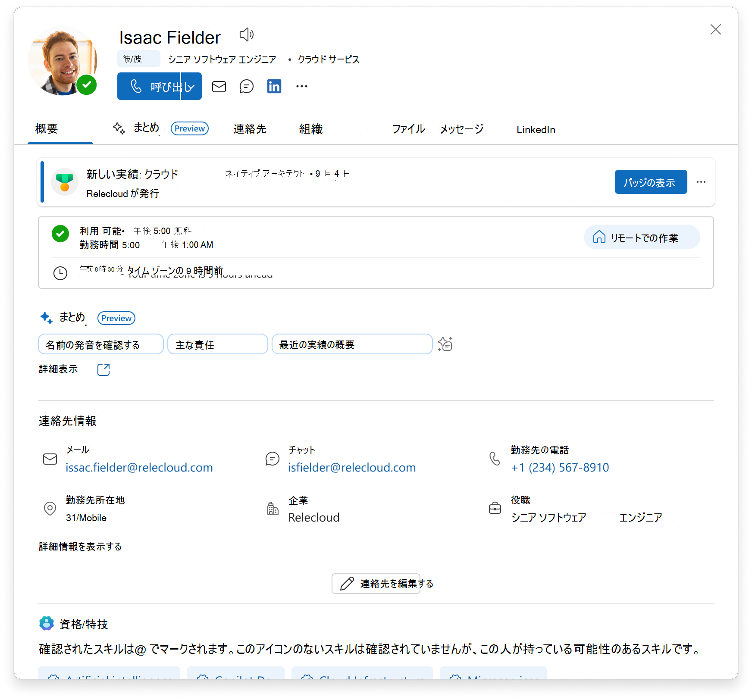Select the 主な責任 suggestion chip
The image size is (752, 700).
(x=218, y=344)
